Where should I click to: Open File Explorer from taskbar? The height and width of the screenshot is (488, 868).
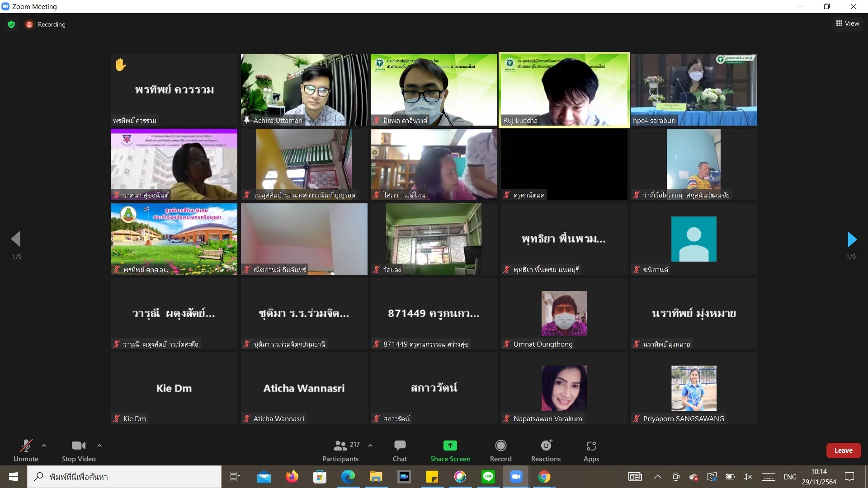[376, 477]
